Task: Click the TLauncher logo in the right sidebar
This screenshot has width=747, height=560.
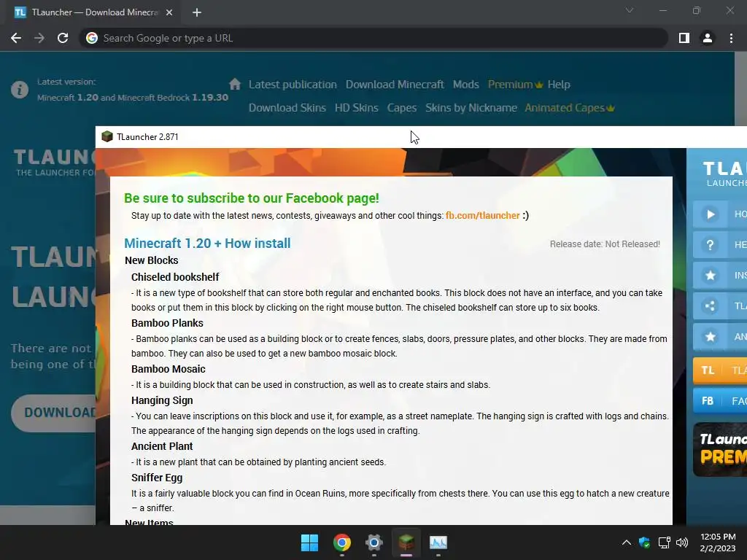Action: (724, 174)
